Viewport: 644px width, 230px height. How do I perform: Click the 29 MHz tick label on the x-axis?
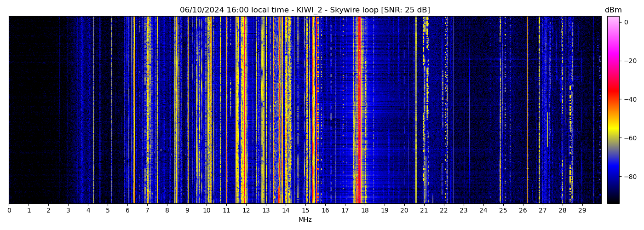[582, 211]
